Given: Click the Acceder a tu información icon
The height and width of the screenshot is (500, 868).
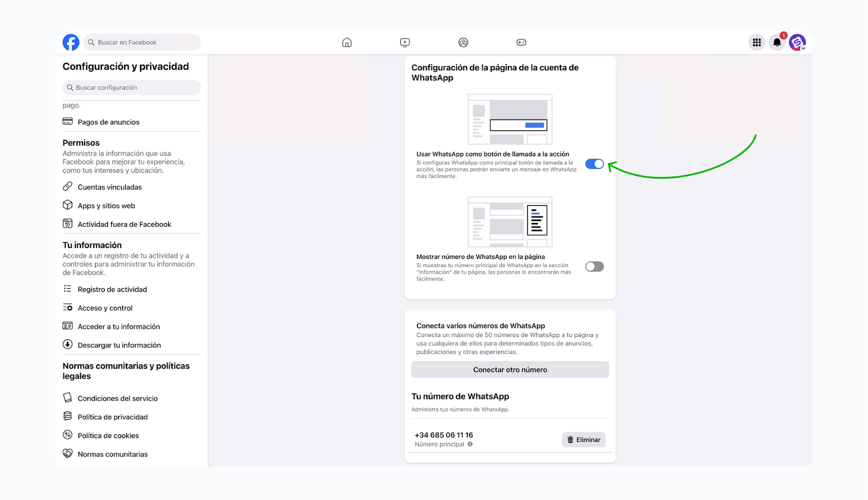Looking at the screenshot, I should [68, 326].
